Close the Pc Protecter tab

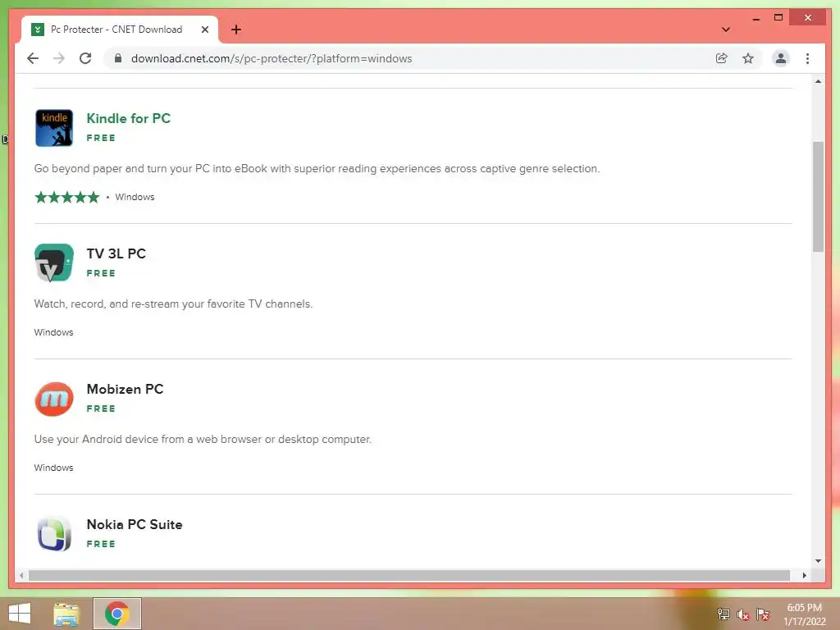pos(204,30)
